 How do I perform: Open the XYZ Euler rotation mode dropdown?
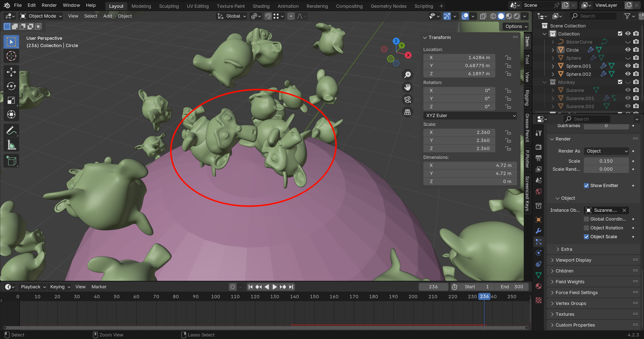coord(470,116)
